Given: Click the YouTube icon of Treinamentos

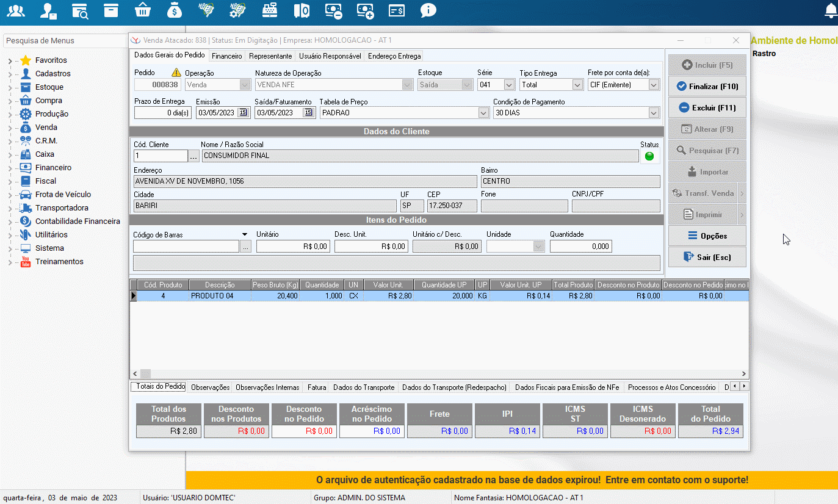Looking at the screenshot, I should [x=26, y=262].
